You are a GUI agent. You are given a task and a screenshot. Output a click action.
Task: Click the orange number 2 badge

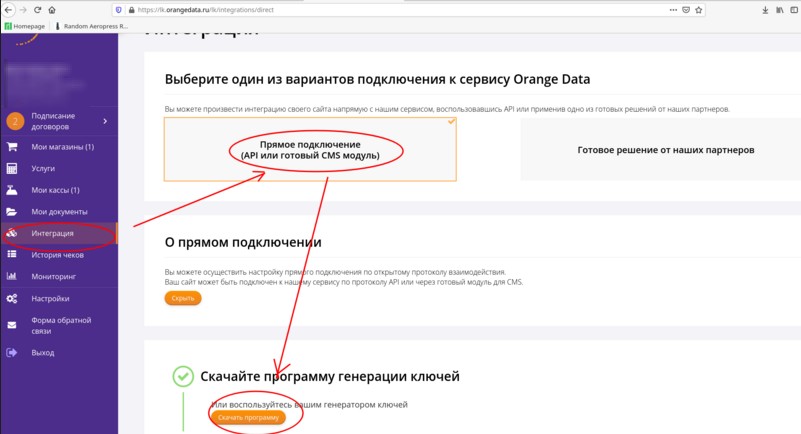point(15,121)
